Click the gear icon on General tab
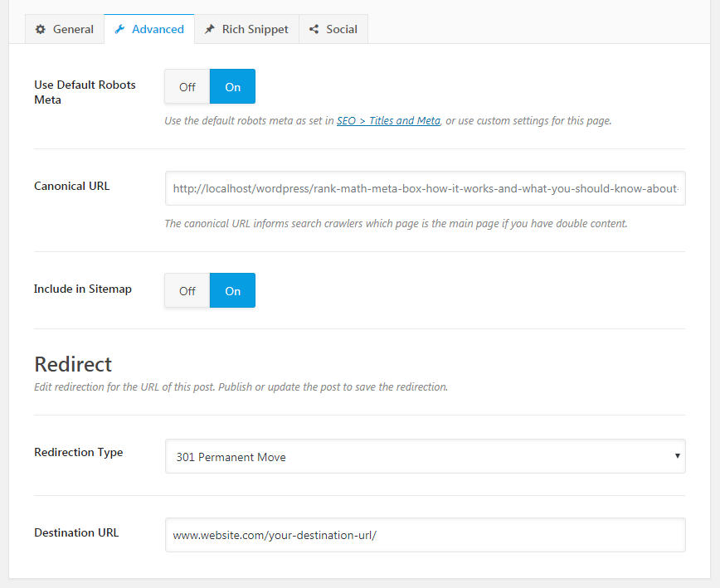720x588 pixels. point(41,29)
